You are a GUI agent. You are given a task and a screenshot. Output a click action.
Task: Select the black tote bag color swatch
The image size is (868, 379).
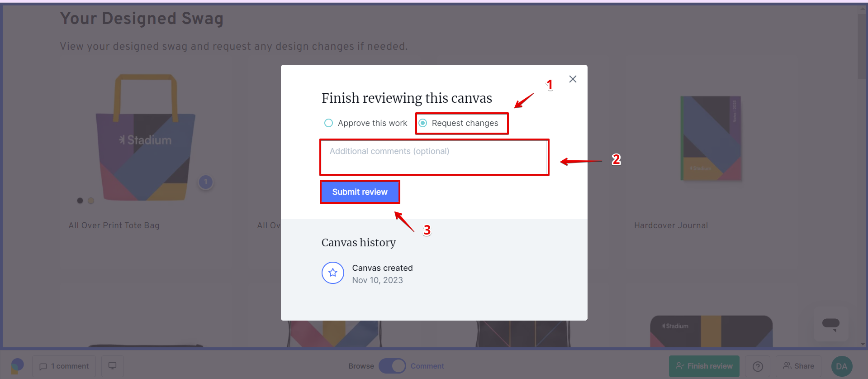pos(80,201)
